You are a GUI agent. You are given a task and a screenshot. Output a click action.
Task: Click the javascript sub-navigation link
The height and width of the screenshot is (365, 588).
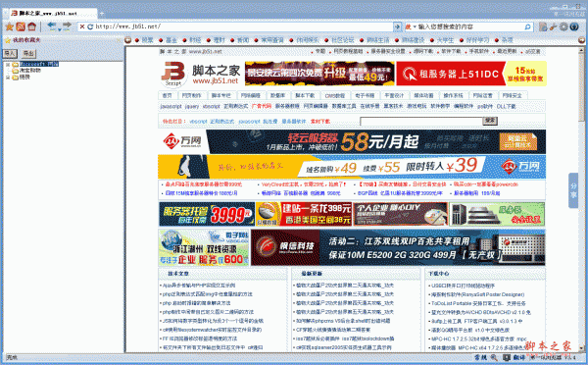point(171,106)
